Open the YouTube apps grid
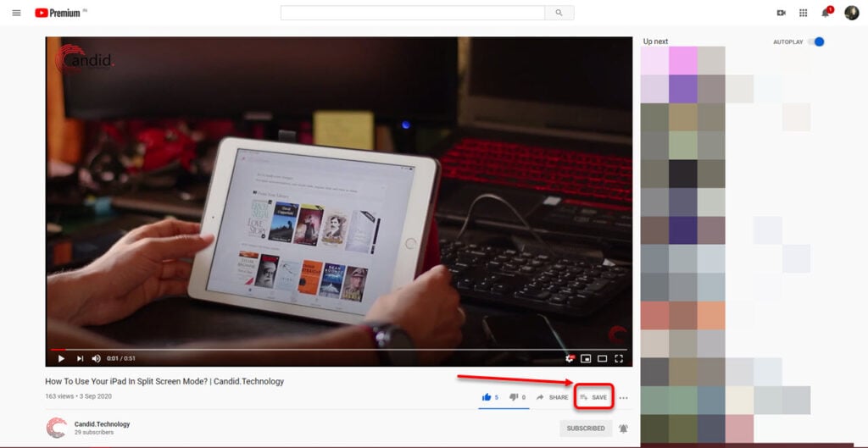The height and width of the screenshot is (448, 868). tap(804, 13)
